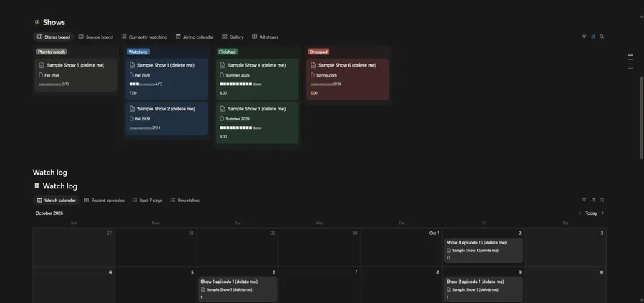Select Watch calendar view tab
644x303 pixels.
(57, 201)
